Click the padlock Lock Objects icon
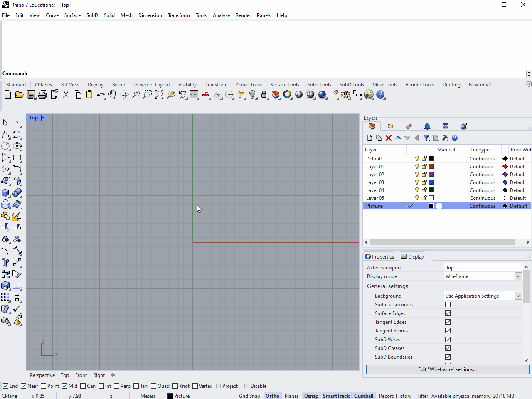This screenshot has width=532, height=399. click(x=264, y=95)
